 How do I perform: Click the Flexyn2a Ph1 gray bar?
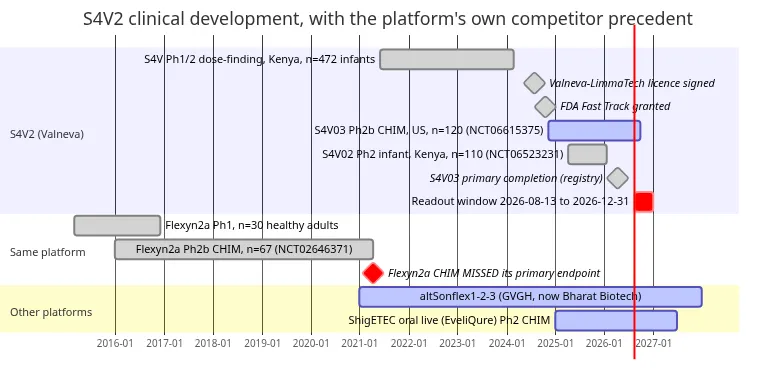click(117, 226)
